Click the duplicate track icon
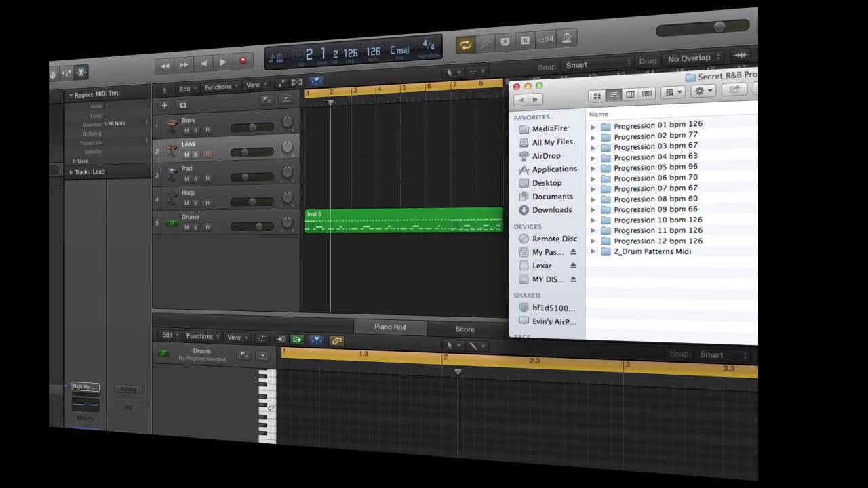This screenshot has width=868, height=488. pos(182,105)
